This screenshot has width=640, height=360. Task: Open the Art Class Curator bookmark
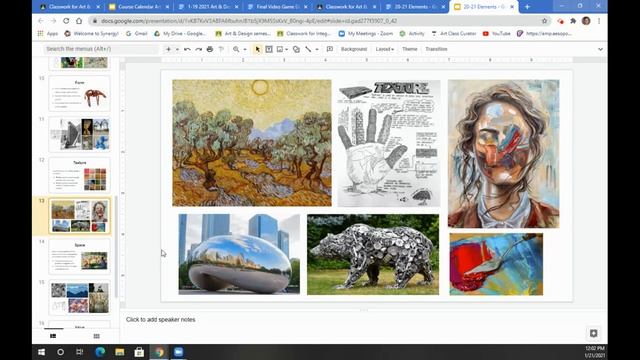pyautogui.click(x=453, y=33)
